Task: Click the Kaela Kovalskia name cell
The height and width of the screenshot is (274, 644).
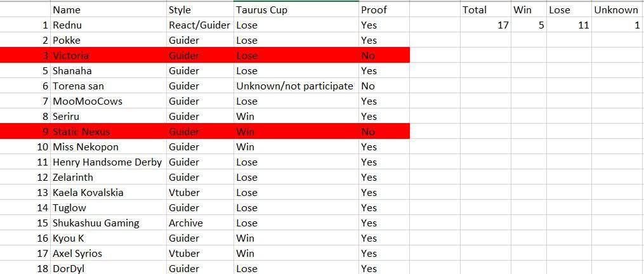Action: point(109,192)
